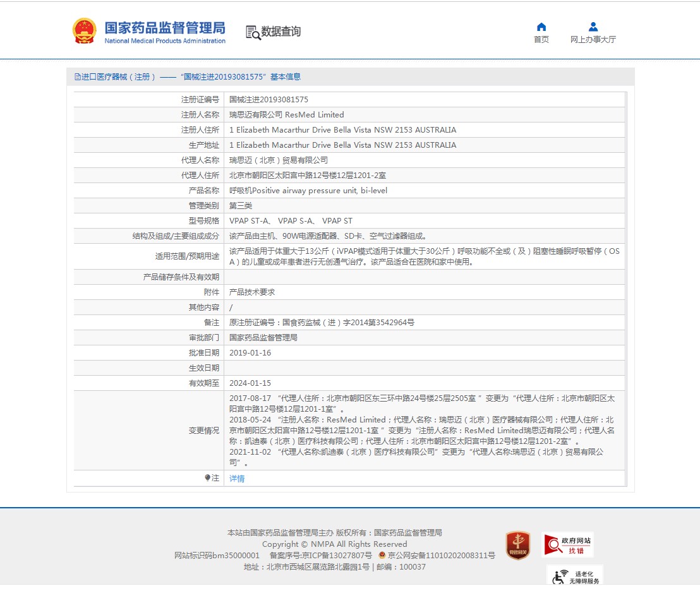The height and width of the screenshot is (598, 700).
Task: Click the address in the 生产地址 row
Action: (x=343, y=145)
